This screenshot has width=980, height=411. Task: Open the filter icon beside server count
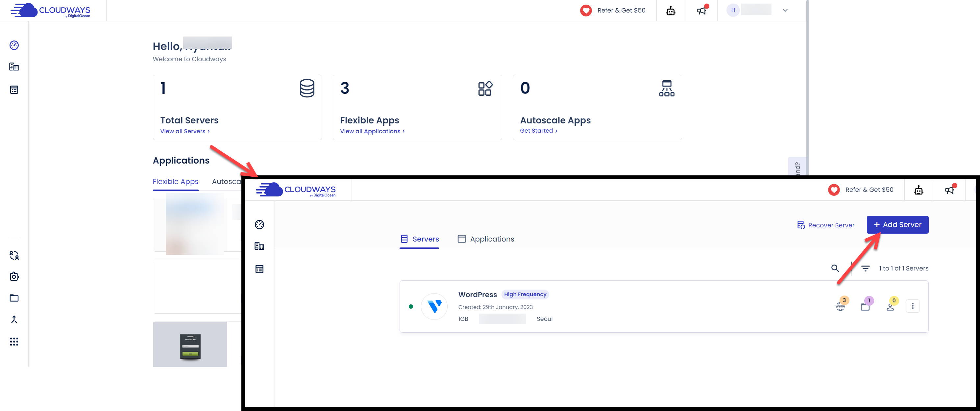click(x=865, y=268)
